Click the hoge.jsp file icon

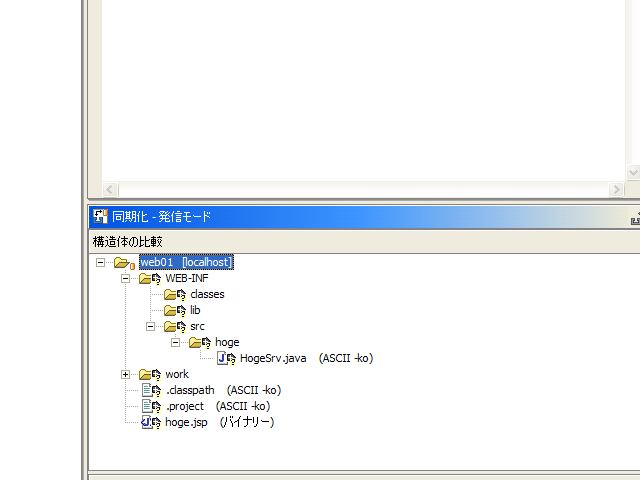click(151, 422)
